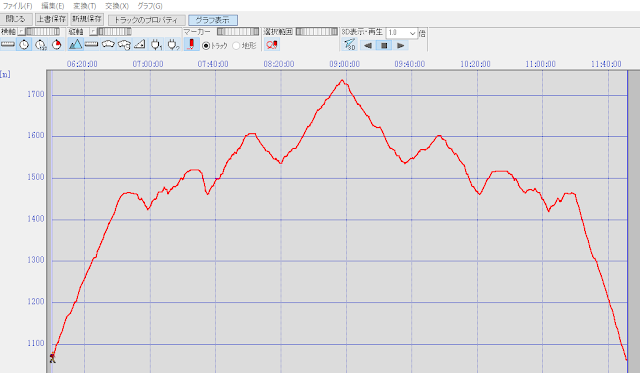Select the car speed vertical axis icon
The image size is (640, 373).
pyautogui.click(x=108, y=44)
